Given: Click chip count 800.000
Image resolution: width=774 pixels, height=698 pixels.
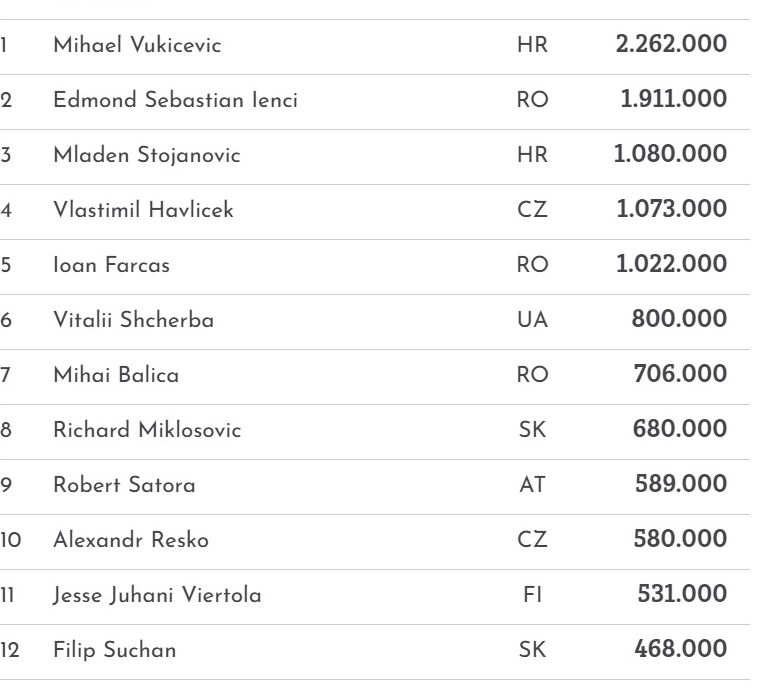Looking at the screenshot, I should (679, 320).
